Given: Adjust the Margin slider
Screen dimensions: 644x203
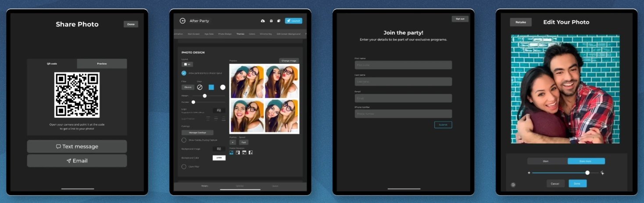Looking at the screenshot, I should (204, 95).
